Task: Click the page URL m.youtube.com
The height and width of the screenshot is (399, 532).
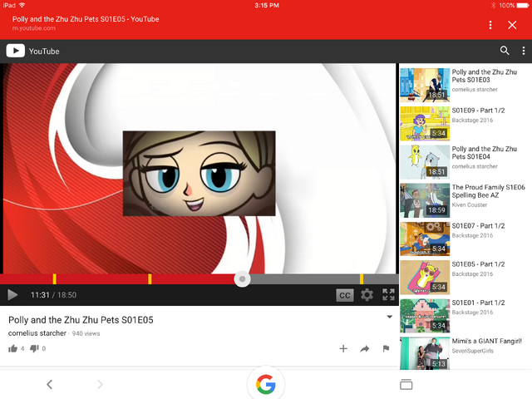Action: point(34,28)
